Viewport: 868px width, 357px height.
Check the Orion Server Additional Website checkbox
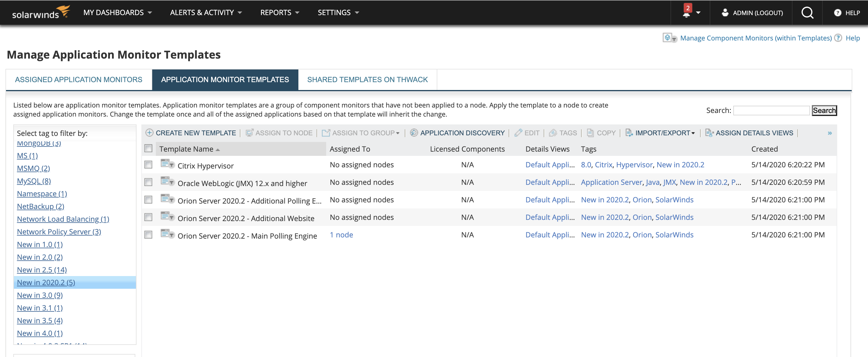[x=148, y=217]
